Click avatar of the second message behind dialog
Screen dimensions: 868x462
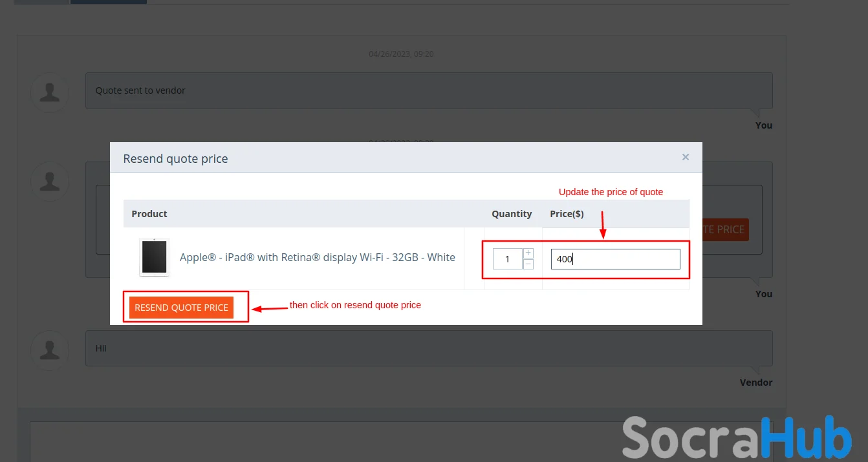tap(50, 181)
